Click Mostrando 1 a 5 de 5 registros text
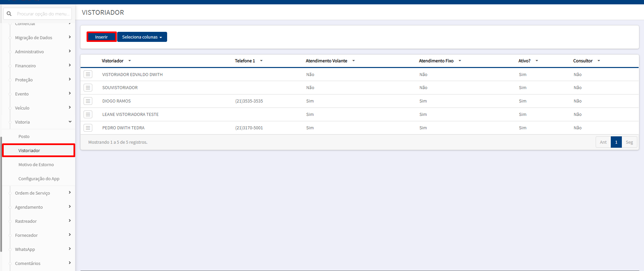This screenshot has height=271, width=644. (118, 142)
